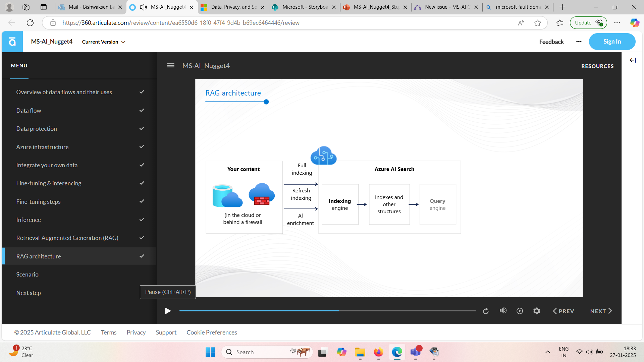Image resolution: width=644 pixels, height=362 pixels.
Task: Go to the Inference slide
Action: [79, 220]
